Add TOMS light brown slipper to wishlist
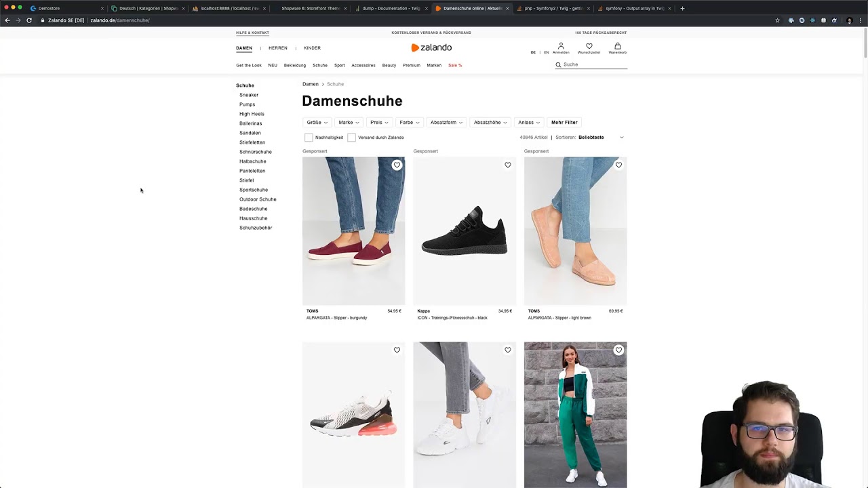Viewport: 868px width, 488px height. coord(618,165)
